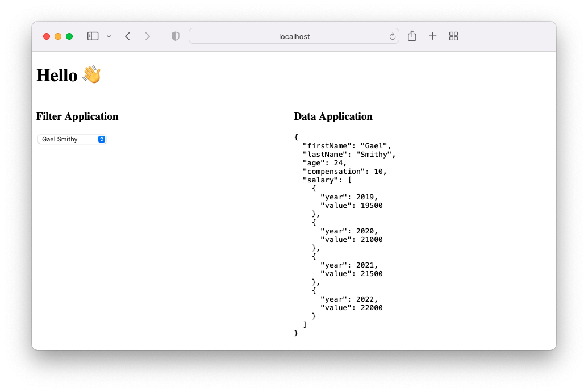The width and height of the screenshot is (588, 392).
Task: Reload the page with the refresh icon
Action: coord(392,36)
